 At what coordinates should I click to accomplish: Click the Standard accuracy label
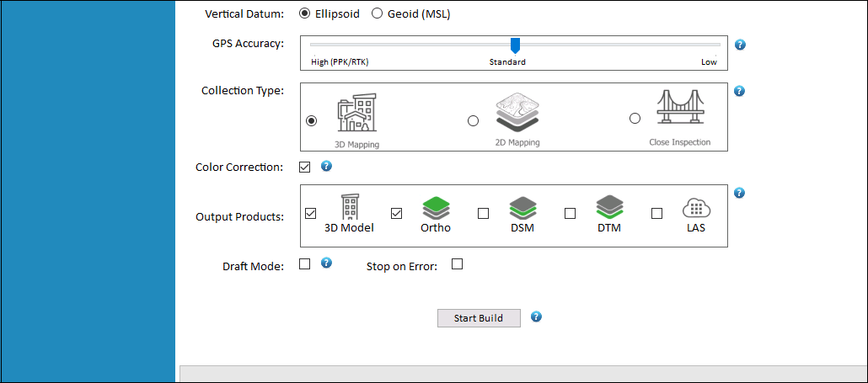pyautogui.click(x=507, y=62)
